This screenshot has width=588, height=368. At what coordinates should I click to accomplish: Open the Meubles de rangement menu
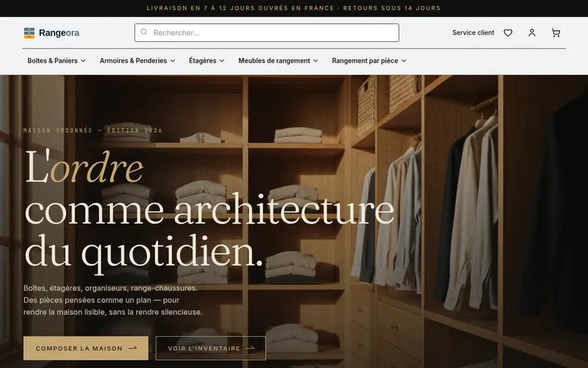[279, 61]
